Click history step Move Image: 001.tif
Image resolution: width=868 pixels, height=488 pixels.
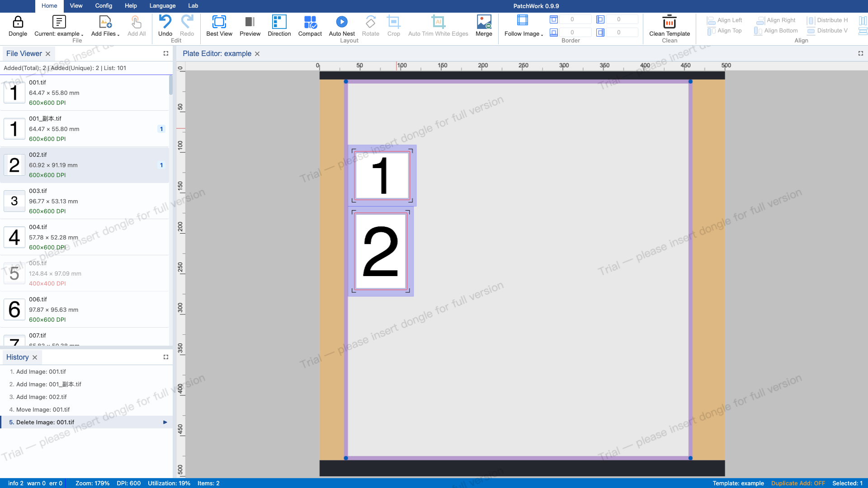(86, 410)
